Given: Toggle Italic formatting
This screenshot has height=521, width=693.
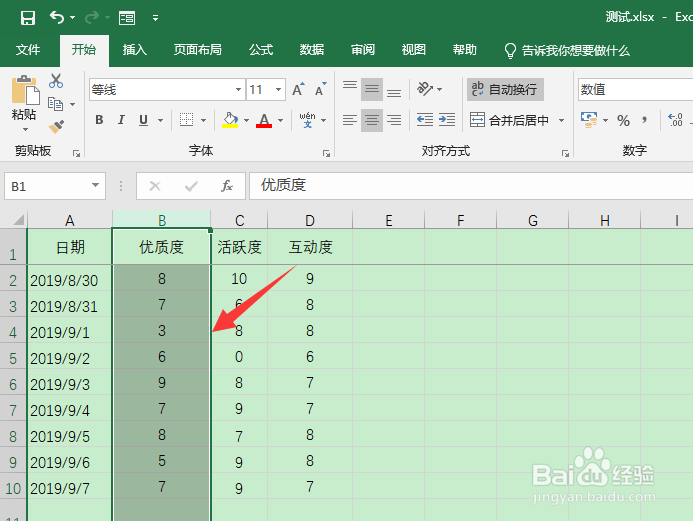Looking at the screenshot, I should [121, 120].
